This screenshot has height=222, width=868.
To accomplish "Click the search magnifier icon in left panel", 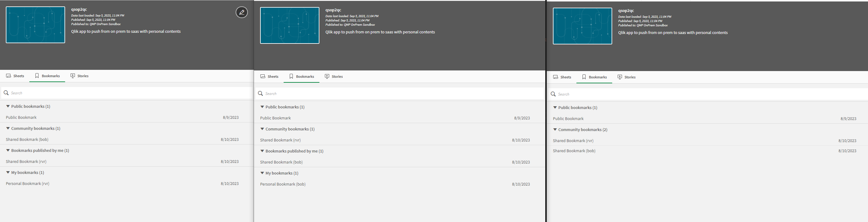I will click(6, 93).
